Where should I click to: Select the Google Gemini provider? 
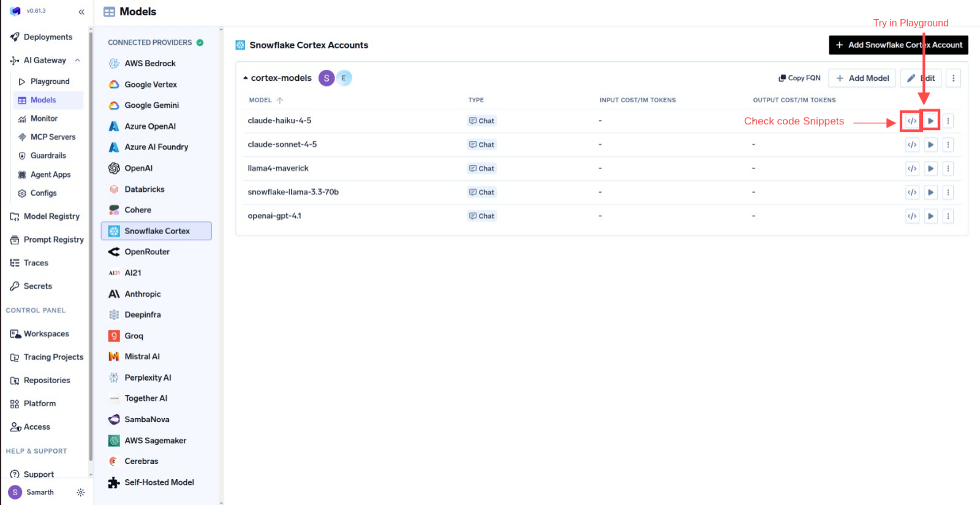click(156, 105)
